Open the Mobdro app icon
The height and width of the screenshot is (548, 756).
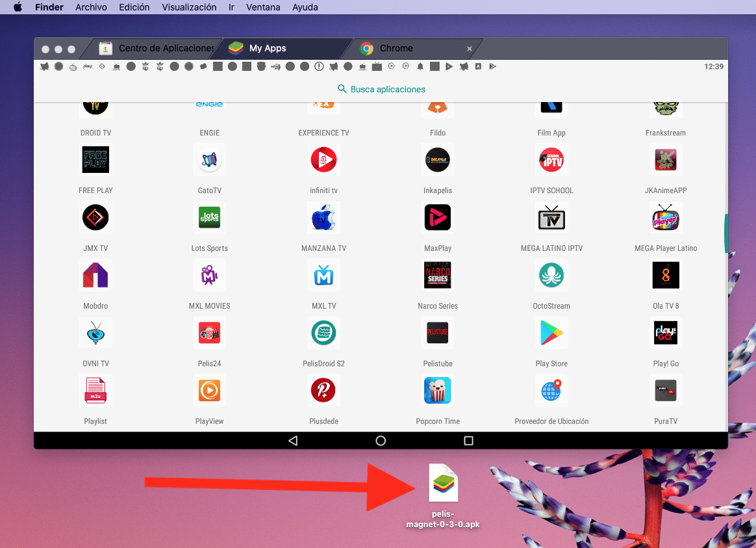[x=95, y=276]
